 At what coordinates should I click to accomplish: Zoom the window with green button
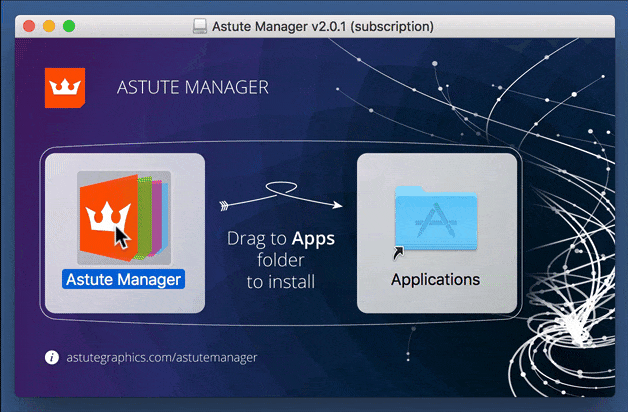69,26
